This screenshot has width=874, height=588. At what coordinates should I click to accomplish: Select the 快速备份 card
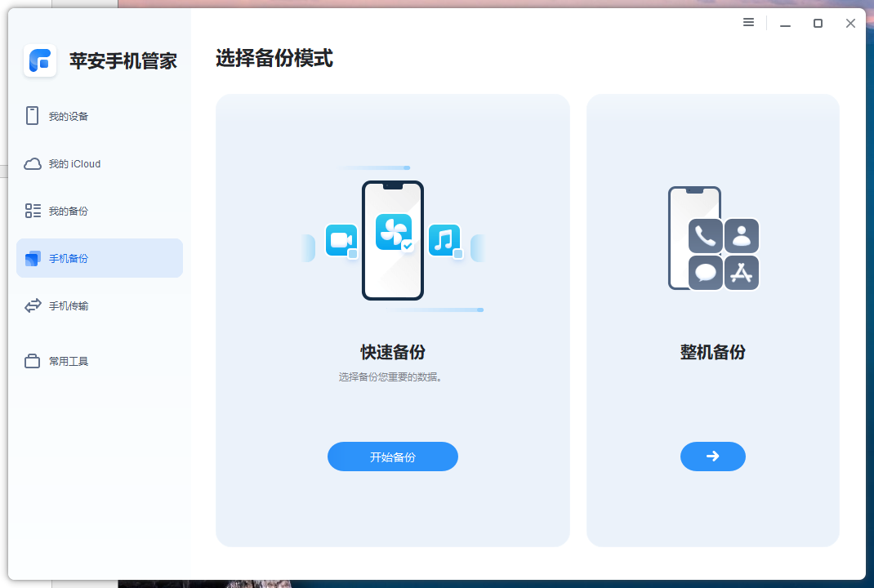pyautogui.click(x=392, y=320)
